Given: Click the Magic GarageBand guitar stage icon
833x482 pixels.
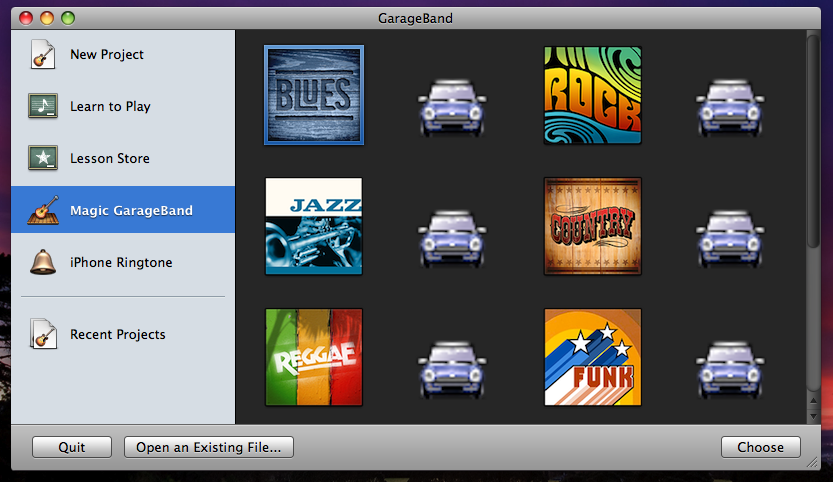Looking at the screenshot, I should pyautogui.click(x=43, y=210).
